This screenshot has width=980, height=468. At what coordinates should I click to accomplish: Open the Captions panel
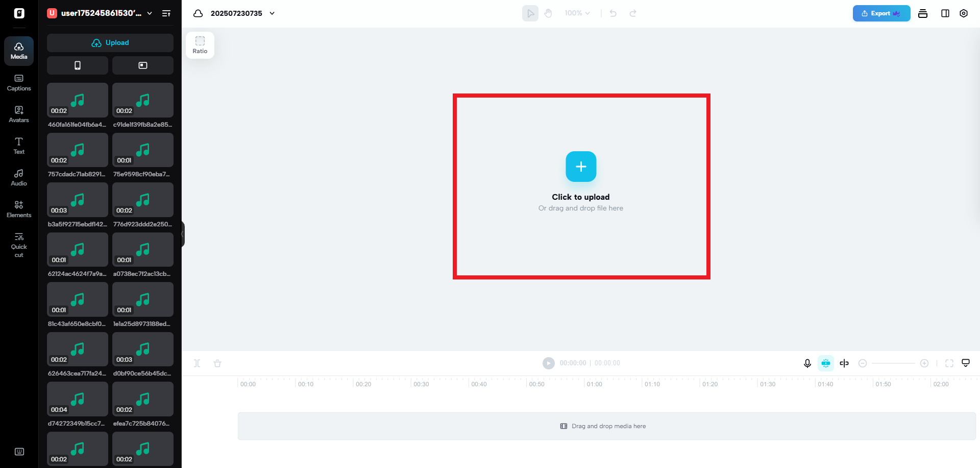[19, 82]
